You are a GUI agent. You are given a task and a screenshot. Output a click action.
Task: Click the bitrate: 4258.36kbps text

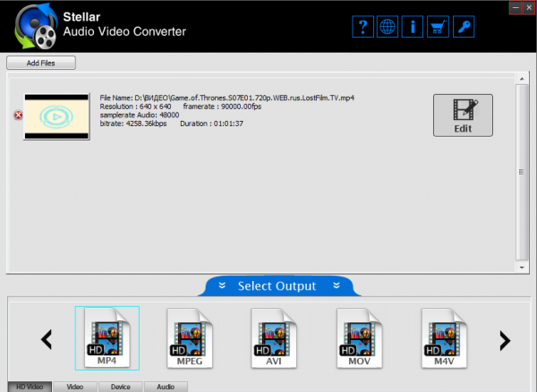click(133, 124)
